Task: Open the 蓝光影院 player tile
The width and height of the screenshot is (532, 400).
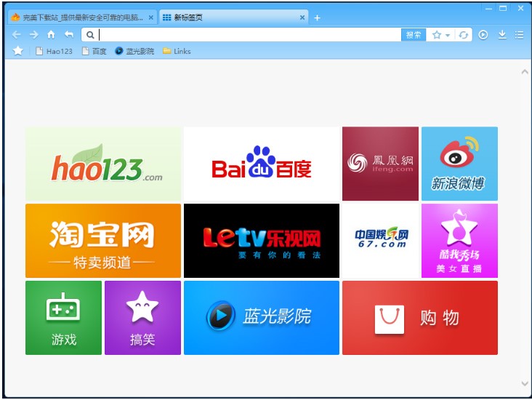Action: [262, 318]
